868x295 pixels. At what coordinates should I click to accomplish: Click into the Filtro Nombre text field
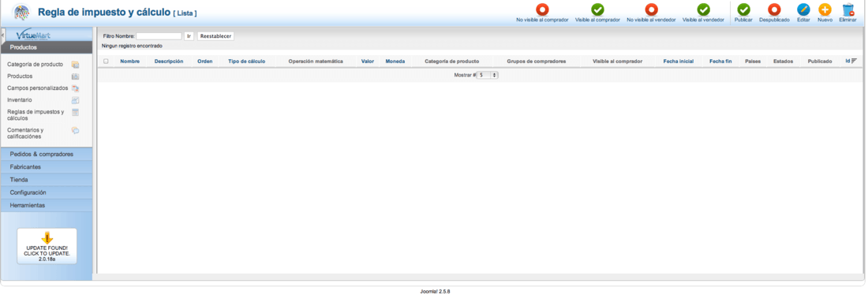(159, 36)
